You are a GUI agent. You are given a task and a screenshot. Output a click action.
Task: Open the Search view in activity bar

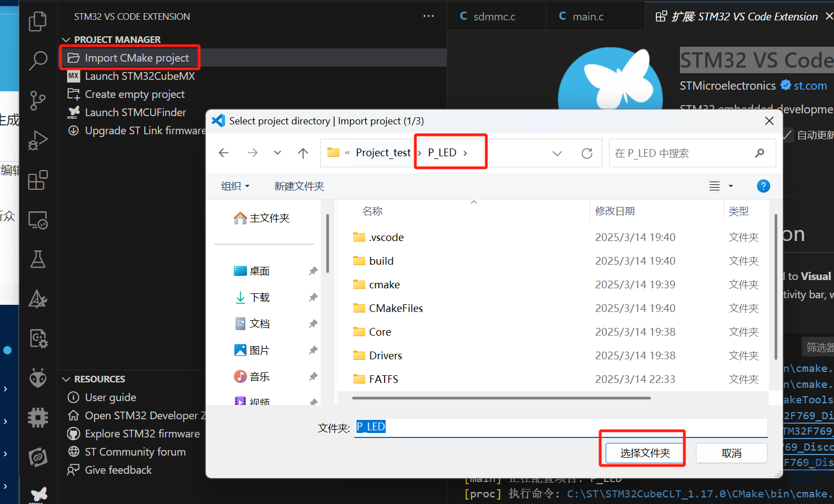tap(37, 61)
